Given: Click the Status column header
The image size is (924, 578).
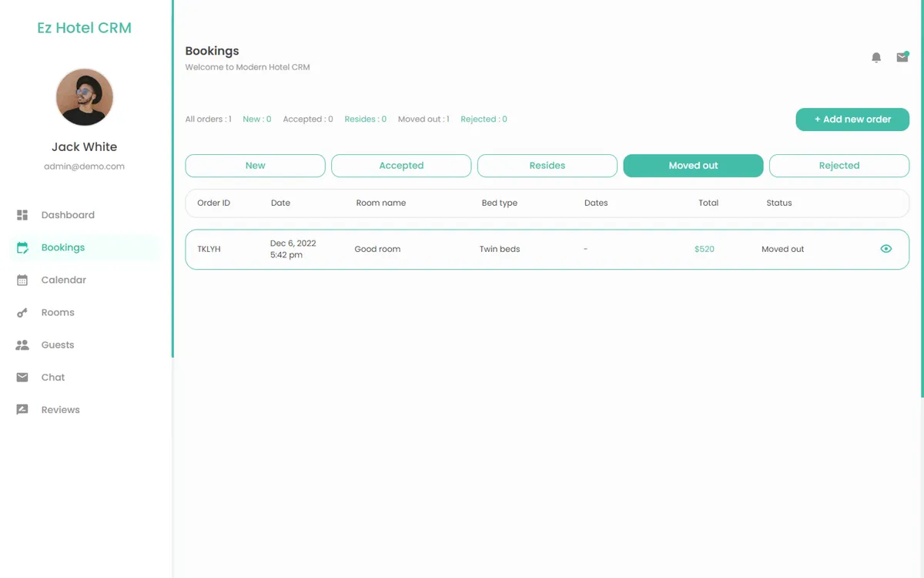Looking at the screenshot, I should point(778,203).
